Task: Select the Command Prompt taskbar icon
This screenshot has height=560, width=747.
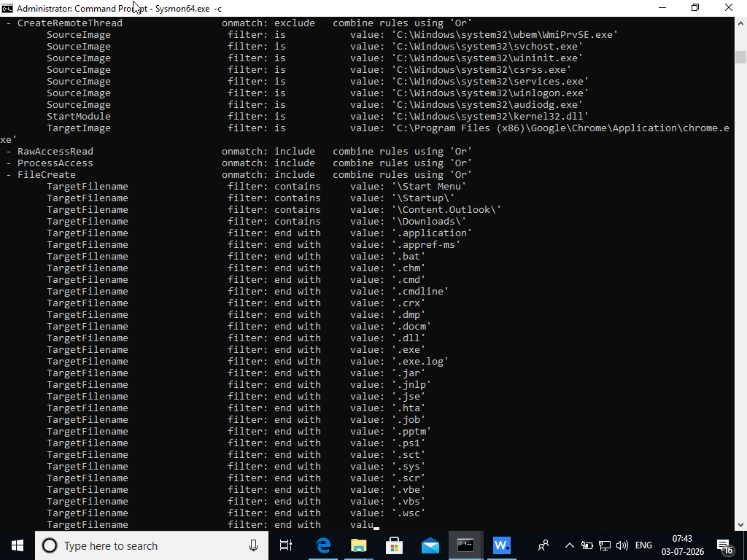Action: click(465, 545)
